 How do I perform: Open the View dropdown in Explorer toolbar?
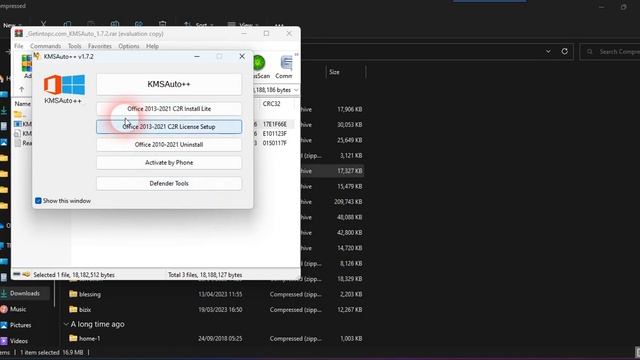click(242, 25)
